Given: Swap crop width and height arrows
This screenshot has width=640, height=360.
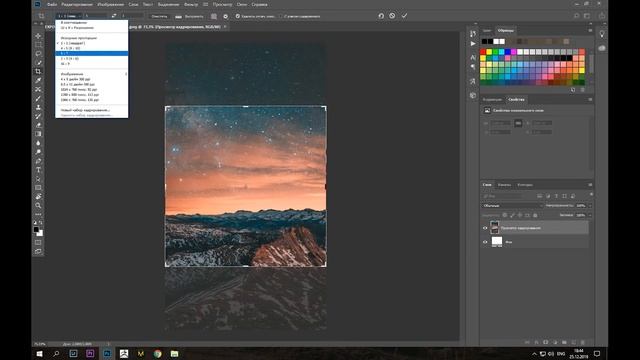Looking at the screenshot, I should point(114,16).
